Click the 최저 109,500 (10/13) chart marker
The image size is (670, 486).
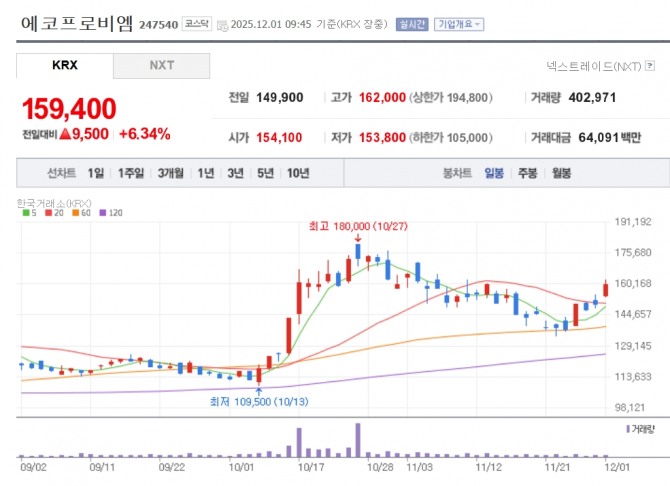tap(259, 402)
